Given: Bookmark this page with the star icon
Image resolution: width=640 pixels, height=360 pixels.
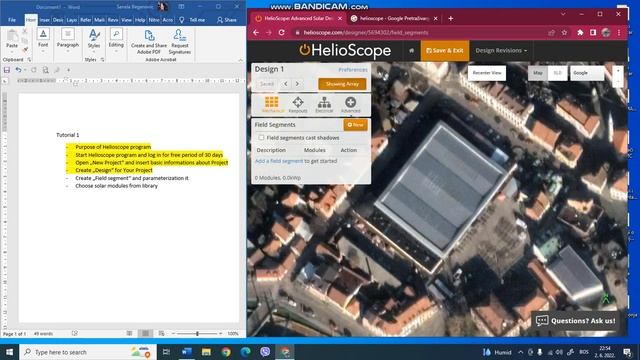Looking at the screenshot, I should pos(564,32).
